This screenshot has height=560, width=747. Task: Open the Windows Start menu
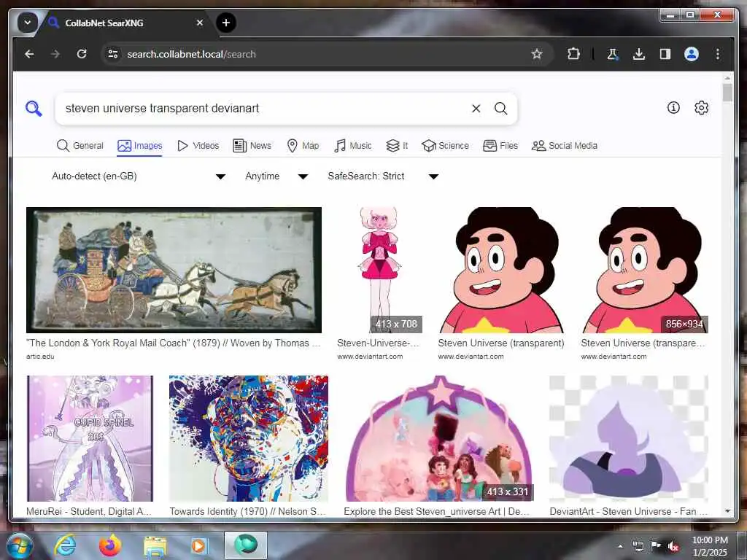click(19, 545)
